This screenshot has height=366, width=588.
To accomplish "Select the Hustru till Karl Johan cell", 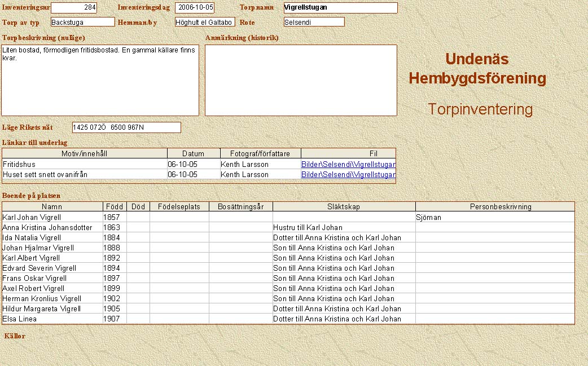I will (x=344, y=227).
